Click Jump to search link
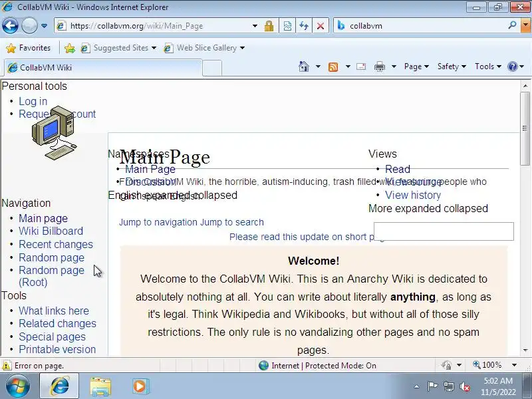The image size is (532, 399). pyautogui.click(x=232, y=222)
